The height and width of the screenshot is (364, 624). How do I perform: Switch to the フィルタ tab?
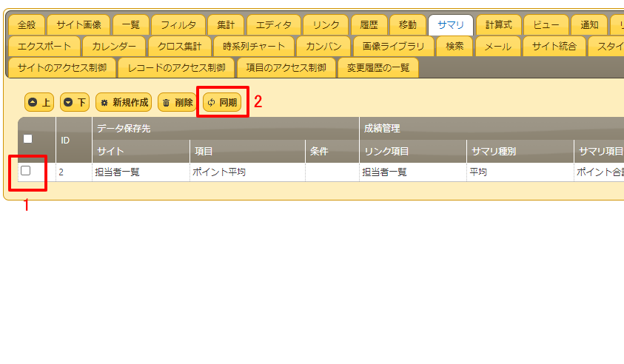[x=178, y=25]
